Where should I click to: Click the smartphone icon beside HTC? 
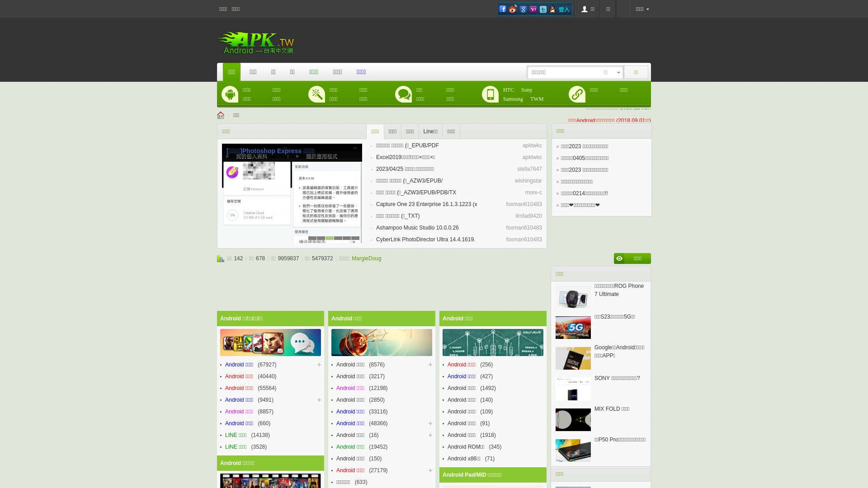coord(490,94)
